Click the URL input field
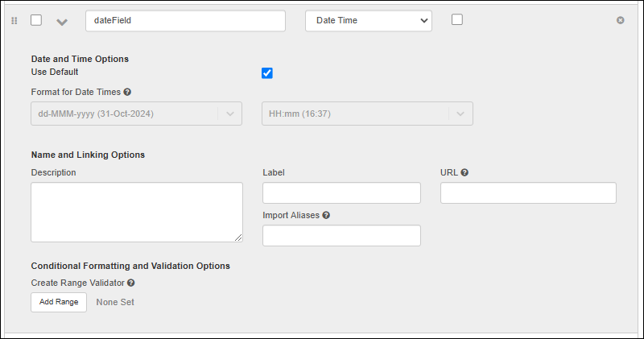This screenshot has height=339, width=644. (x=528, y=193)
